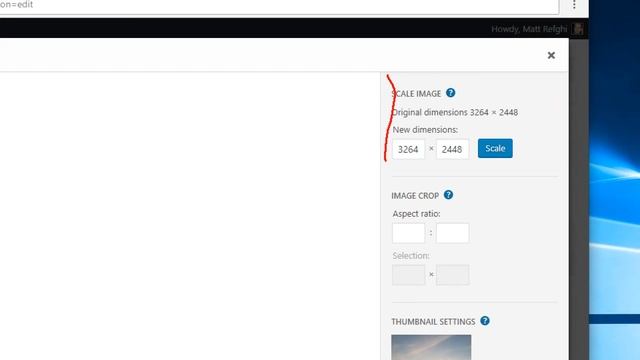This screenshot has width=640, height=360.
Task: Click the selection height field
Action: point(452,275)
